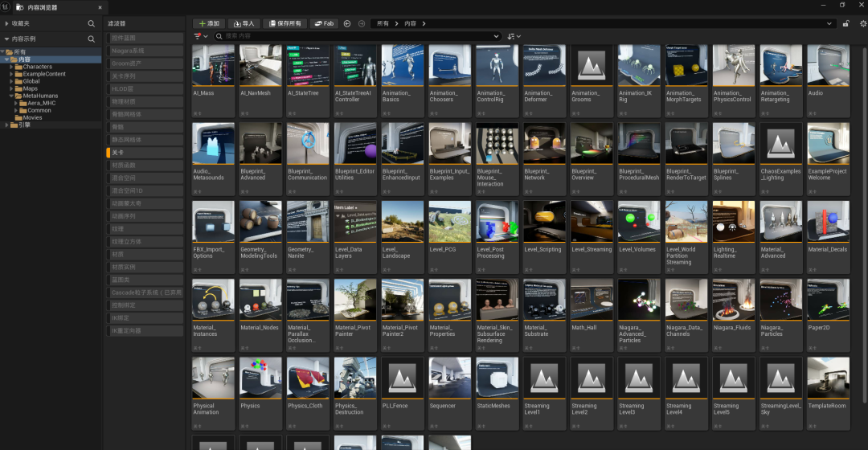The height and width of the screenshot is (450, 868).
Task: Search the 收藏夹 favorites section
Action: (92, 24)
